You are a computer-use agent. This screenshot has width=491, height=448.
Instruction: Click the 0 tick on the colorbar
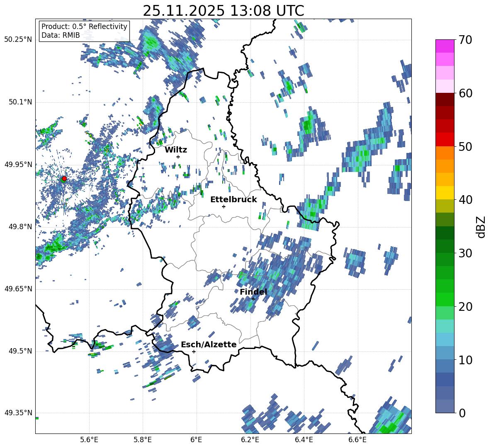coord(462,413)
